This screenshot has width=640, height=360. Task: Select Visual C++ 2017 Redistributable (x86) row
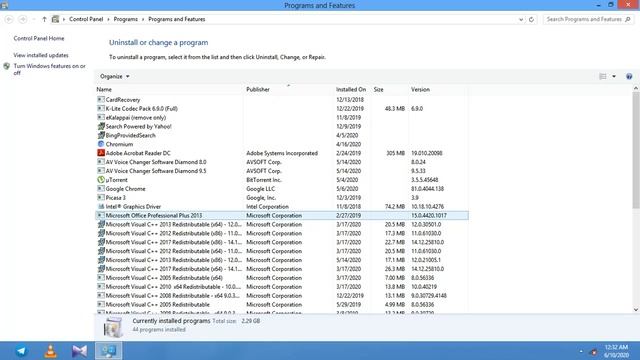tap(282, 242)
